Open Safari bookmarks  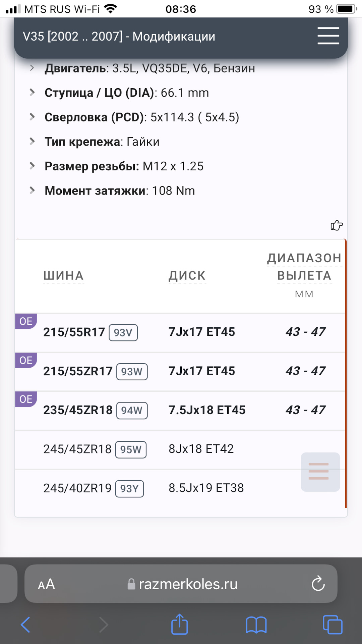[x=256, y=625]
